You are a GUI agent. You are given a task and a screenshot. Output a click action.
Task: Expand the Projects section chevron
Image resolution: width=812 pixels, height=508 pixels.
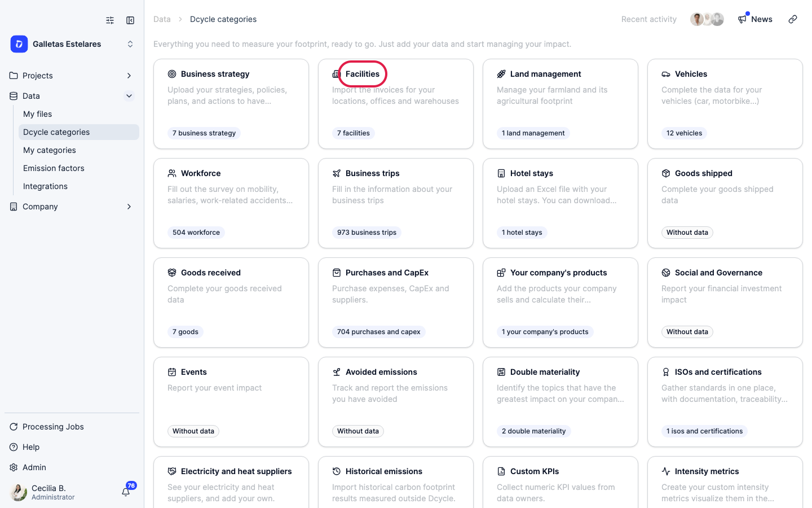click(x=129, y=76)
